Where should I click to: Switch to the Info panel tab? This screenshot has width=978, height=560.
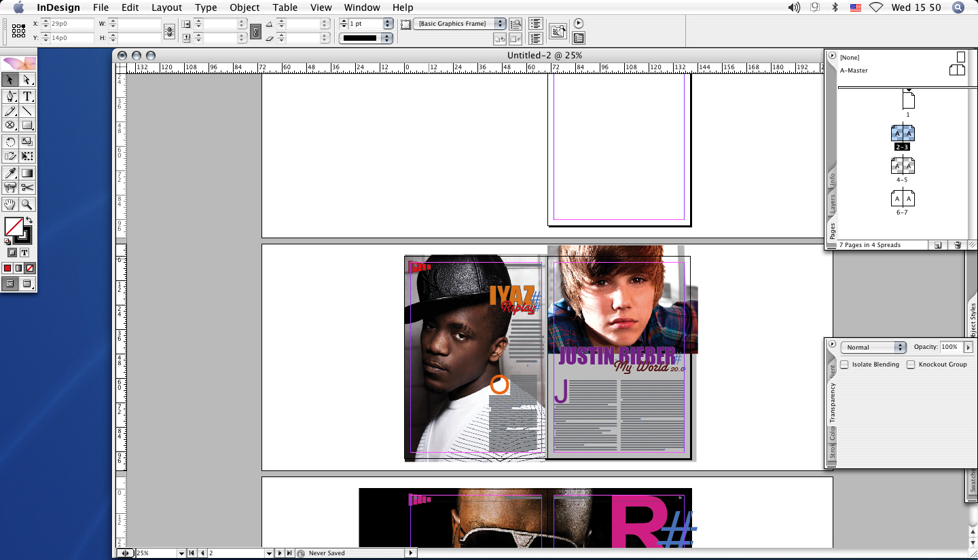(x=832, y=180)
